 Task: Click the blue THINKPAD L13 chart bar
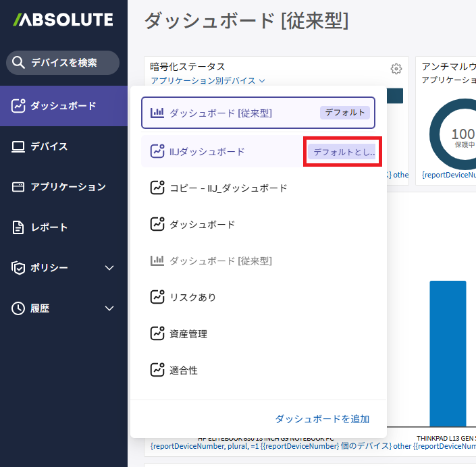click(x=448, y=351)
